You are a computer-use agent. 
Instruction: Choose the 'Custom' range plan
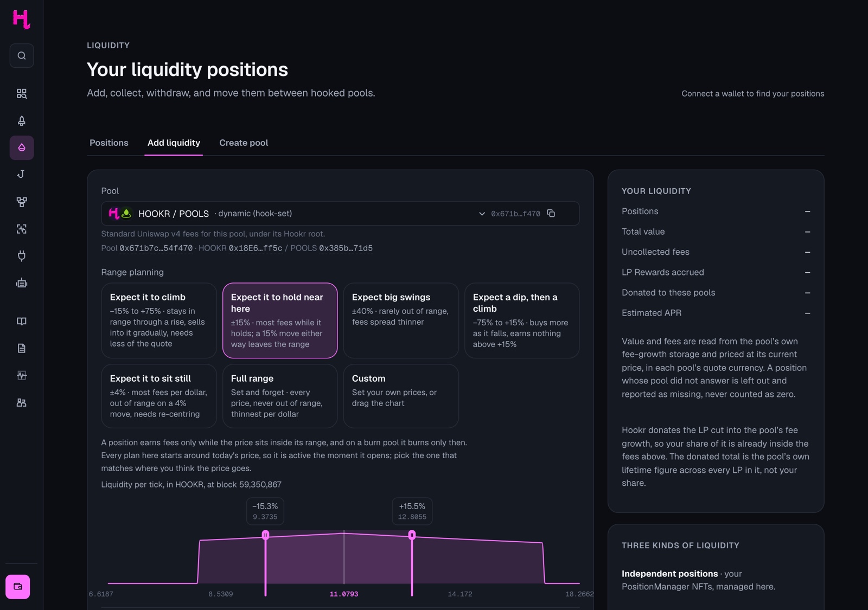pyautogui.click(x=401, y=396)
